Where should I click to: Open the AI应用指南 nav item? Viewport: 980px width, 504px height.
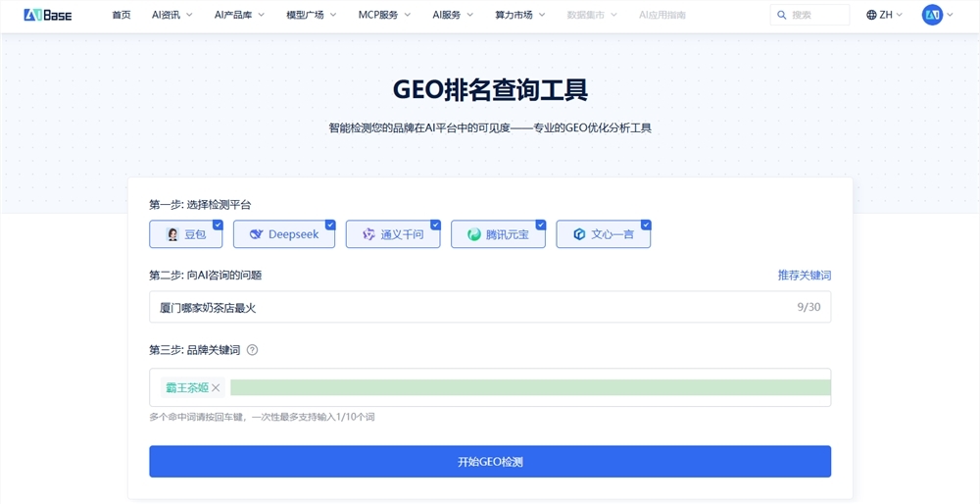tap(661, 15)
